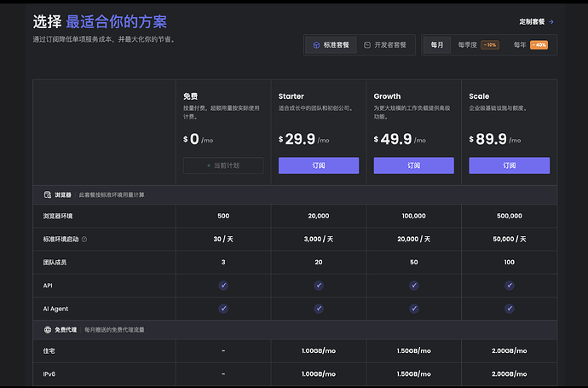
Task: Click the 50,000 / 天 cell
Action: coord(510,240)
